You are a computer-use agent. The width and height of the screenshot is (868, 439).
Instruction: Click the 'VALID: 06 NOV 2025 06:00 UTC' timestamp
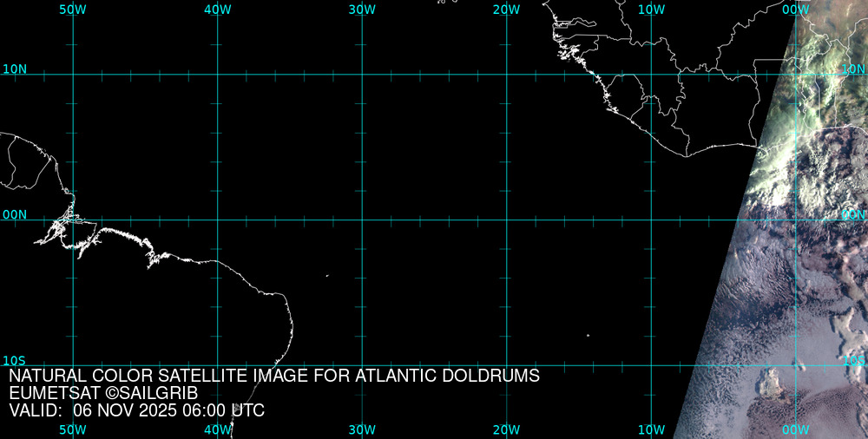137,410
